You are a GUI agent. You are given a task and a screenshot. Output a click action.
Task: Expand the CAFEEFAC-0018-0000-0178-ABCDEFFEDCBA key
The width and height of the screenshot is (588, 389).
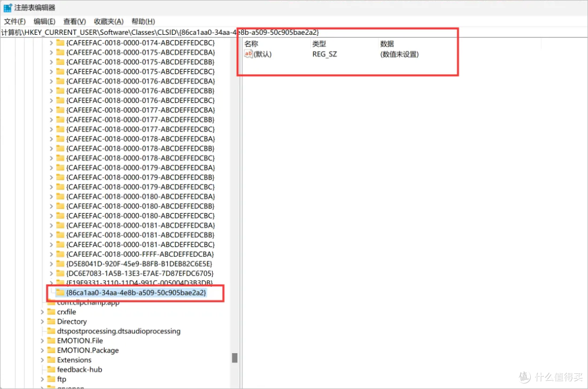tap(51, 139)
